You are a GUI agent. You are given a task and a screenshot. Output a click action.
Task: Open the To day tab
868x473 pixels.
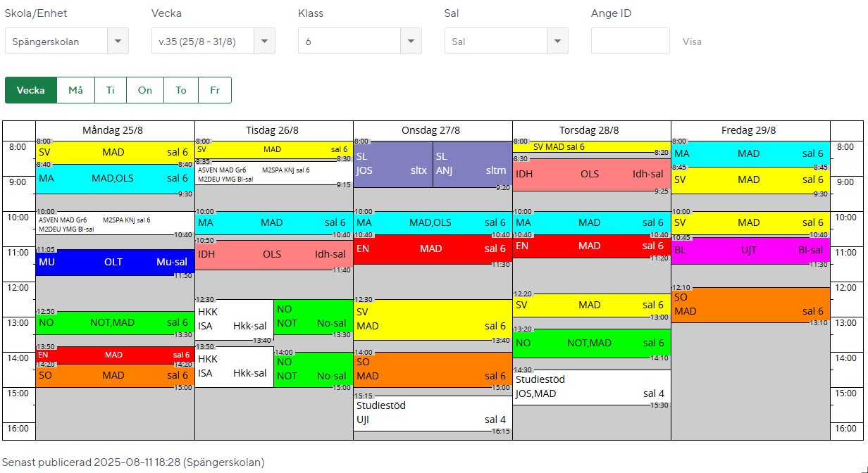(181, 90)
